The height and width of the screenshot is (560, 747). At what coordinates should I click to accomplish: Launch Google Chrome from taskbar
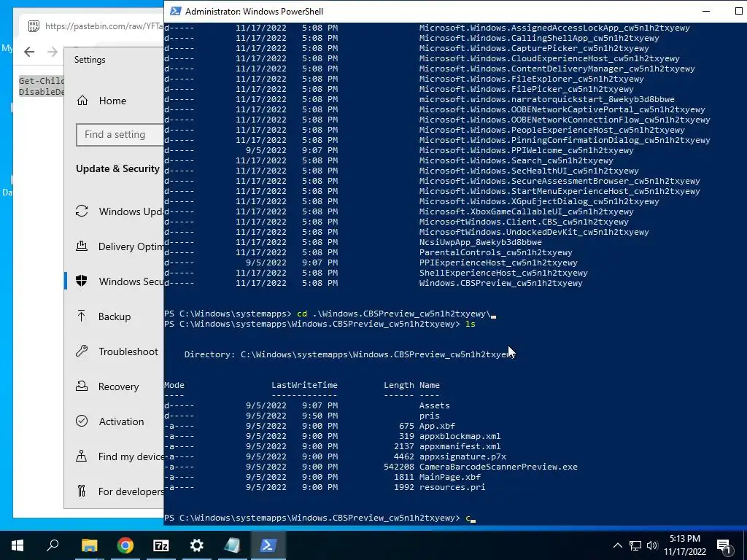click(x=125, y=545)
